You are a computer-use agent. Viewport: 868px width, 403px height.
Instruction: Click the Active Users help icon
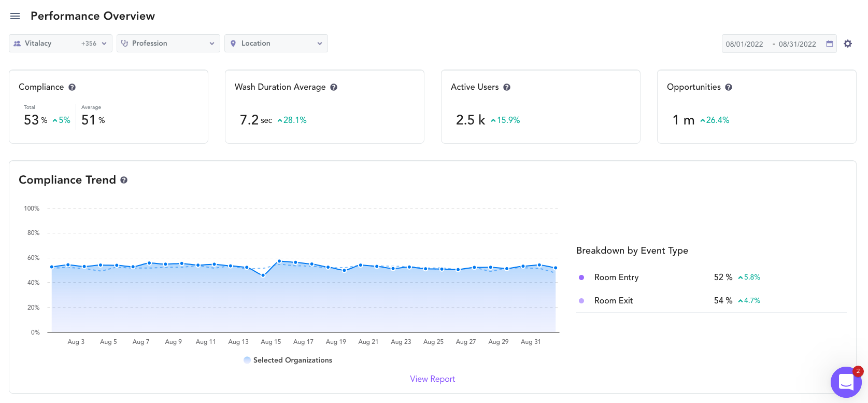[x=507, y=87]
